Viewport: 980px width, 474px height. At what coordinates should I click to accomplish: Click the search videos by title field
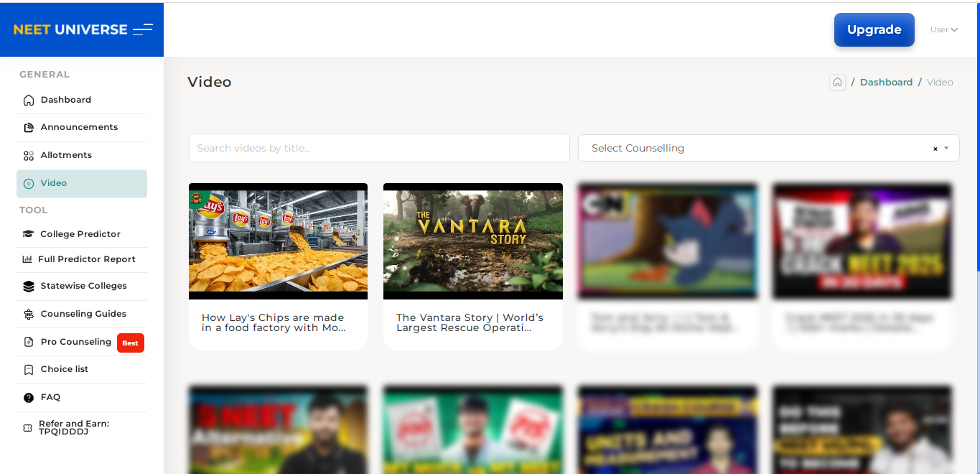pyautogui.click(x=379, y=148)
